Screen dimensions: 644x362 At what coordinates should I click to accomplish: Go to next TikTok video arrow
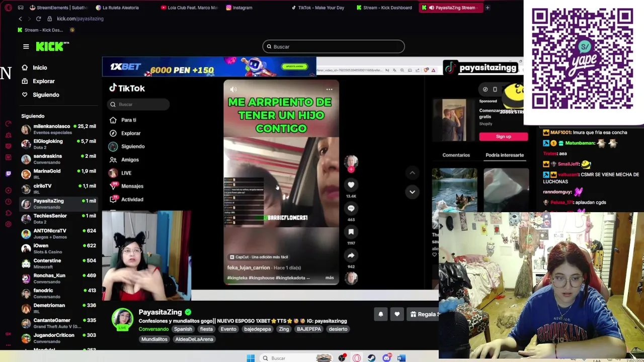(412, 192)
